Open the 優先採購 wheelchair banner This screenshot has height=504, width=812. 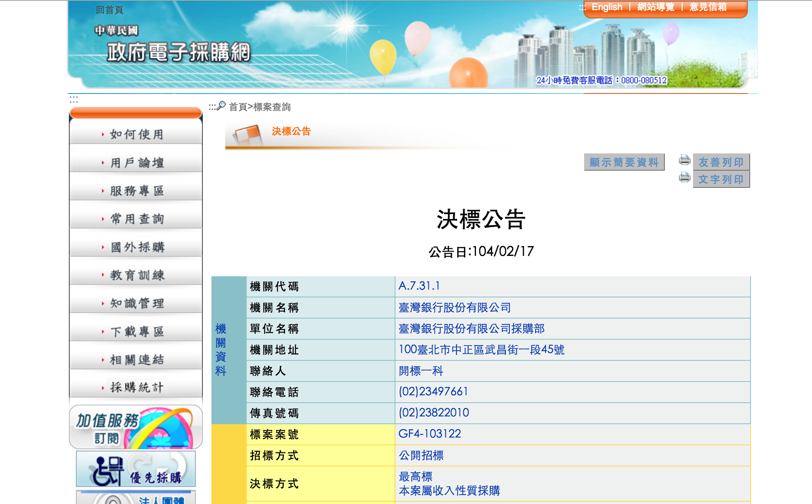136,469
